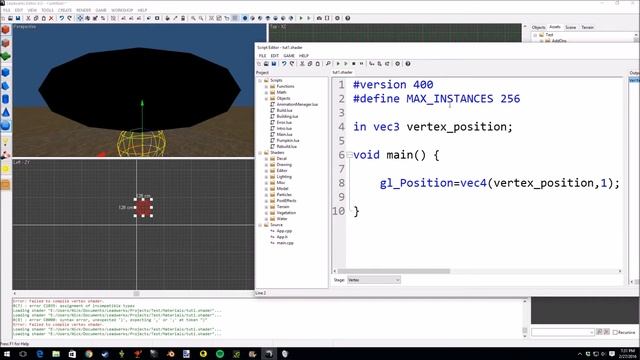640x360 pixels.
Task: Click the horizontal scrollbar of the code editor
Action: point(393,271)
